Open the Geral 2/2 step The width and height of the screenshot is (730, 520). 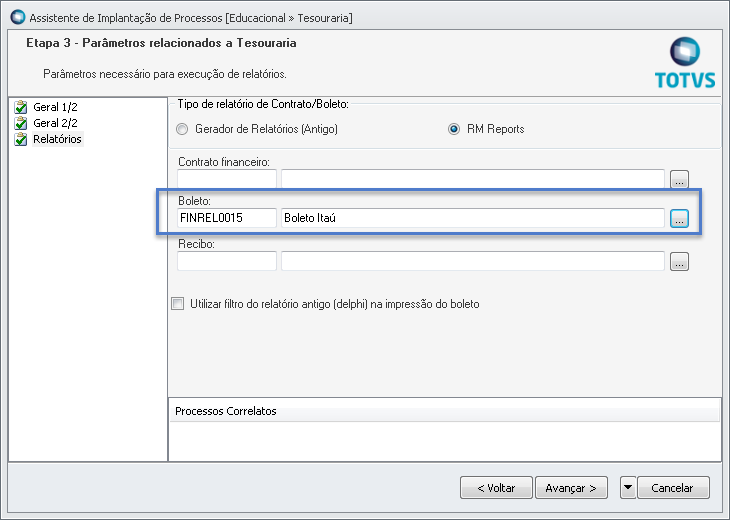(56, 123)
